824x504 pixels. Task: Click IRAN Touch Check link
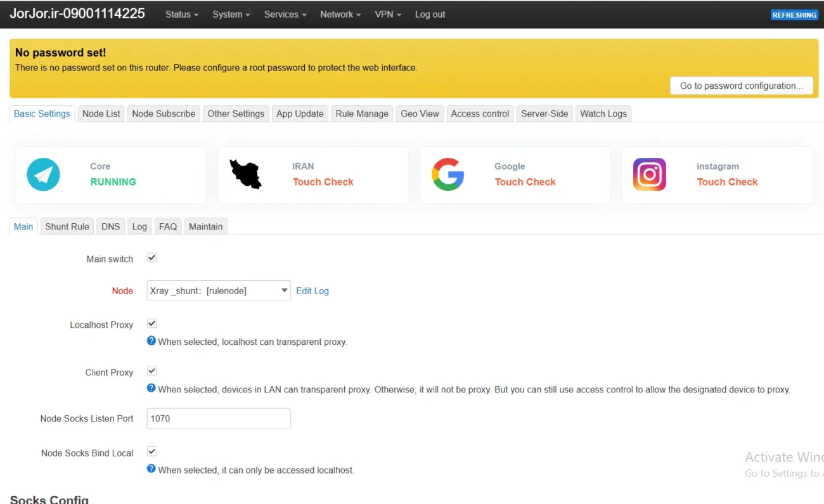323,182
